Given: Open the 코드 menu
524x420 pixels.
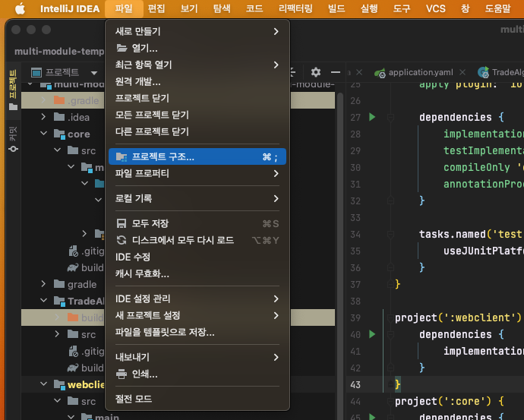Looking at the screenshot, I should point(254,8).
